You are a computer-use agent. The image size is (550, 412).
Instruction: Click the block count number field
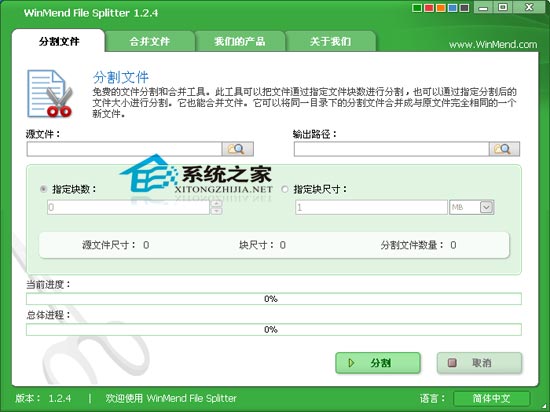128,207
